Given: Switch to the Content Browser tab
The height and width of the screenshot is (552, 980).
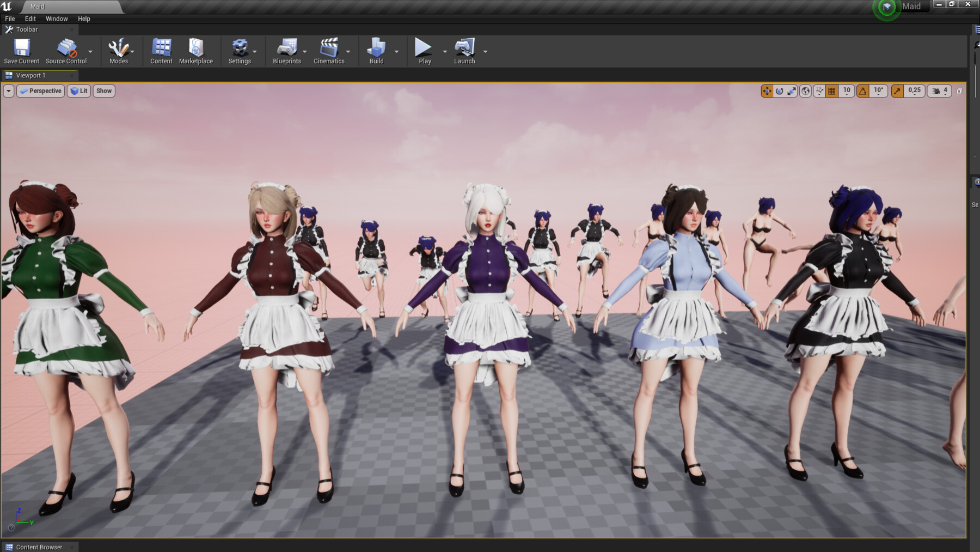Looking at the screenshot, I should tap(38, 547).
